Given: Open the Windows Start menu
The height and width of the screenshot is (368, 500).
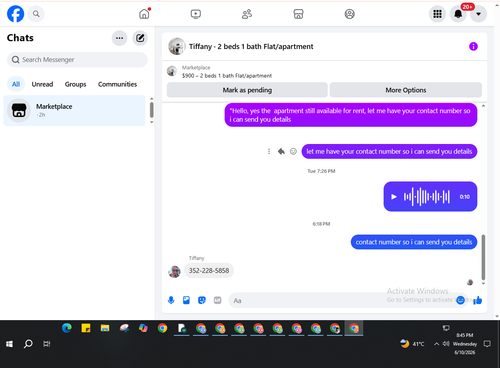Looking at the screenshot, I should tap(9, 344).
